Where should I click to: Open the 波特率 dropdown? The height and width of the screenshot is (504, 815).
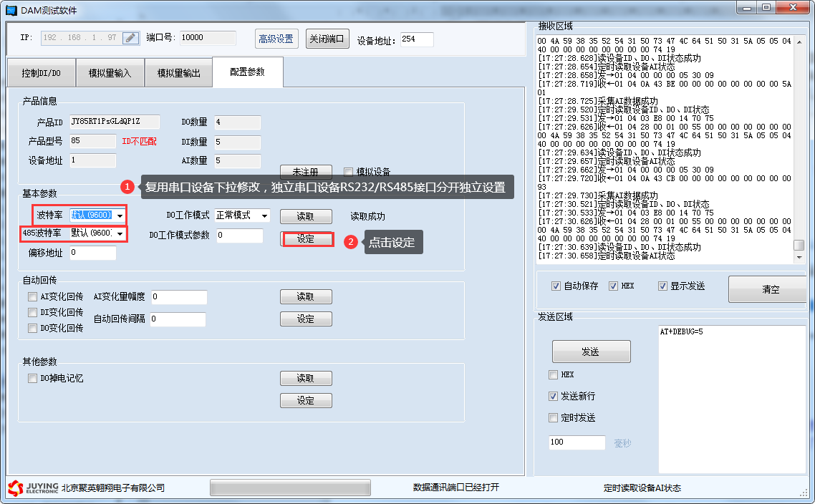(x=120, y=215)
